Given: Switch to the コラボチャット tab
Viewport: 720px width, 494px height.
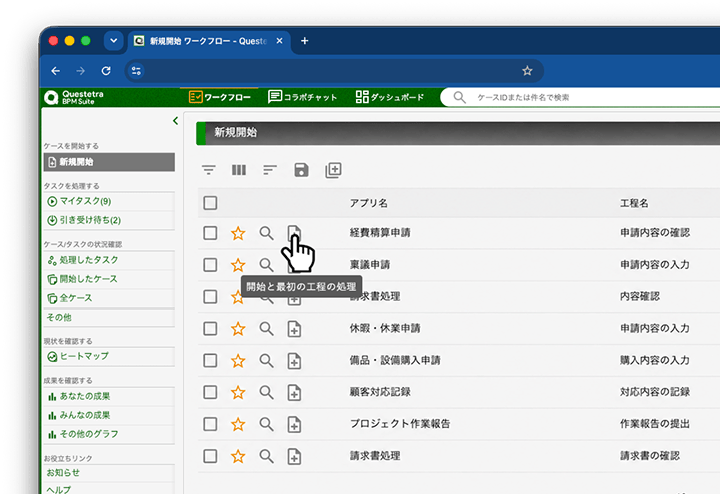Looking at the screenshot, I should pyautogui.click(x=303, y=97).
